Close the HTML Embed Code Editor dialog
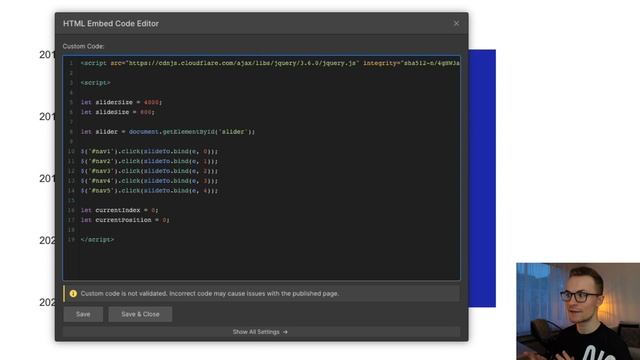640x360 pixels. tap(456, 24)
